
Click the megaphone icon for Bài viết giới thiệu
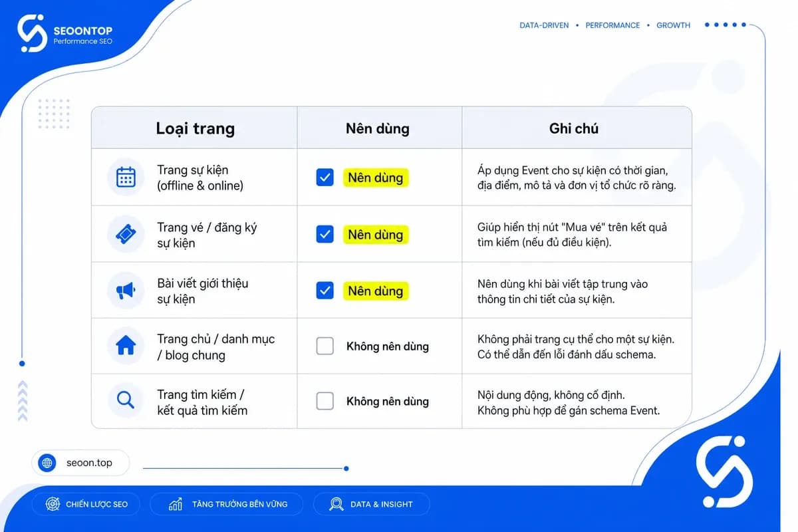(x=126, y=291)
